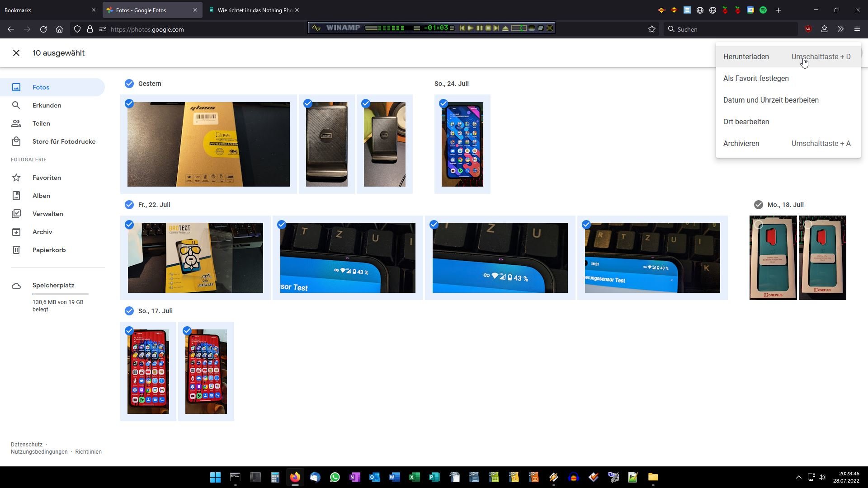
Task: Choose Herunterladen from the menu
Action: coord(746,57)
